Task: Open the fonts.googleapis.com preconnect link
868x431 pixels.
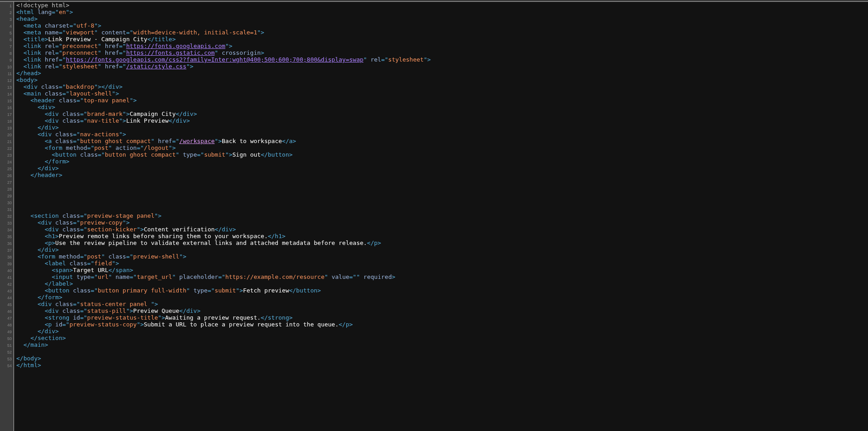Action: tap(176, 46)
